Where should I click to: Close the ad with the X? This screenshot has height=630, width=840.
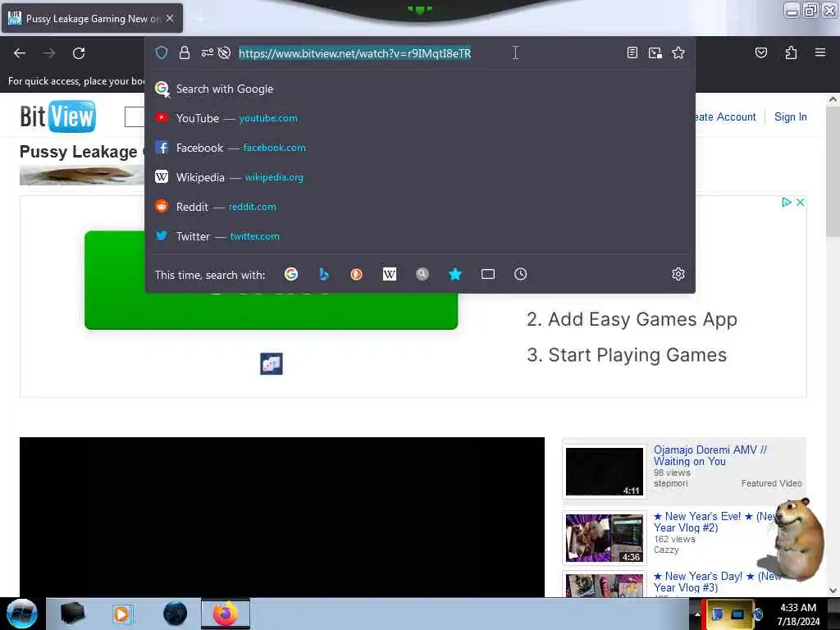click(800, 202)
